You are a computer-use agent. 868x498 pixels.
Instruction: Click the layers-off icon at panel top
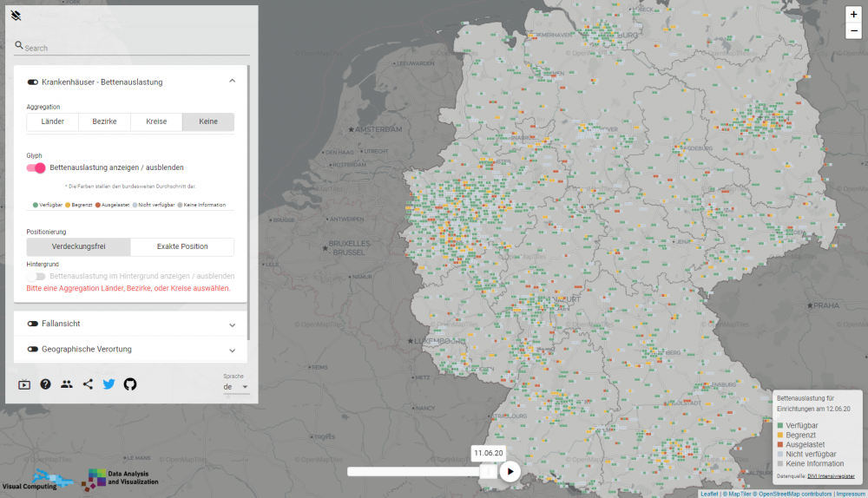16,16
